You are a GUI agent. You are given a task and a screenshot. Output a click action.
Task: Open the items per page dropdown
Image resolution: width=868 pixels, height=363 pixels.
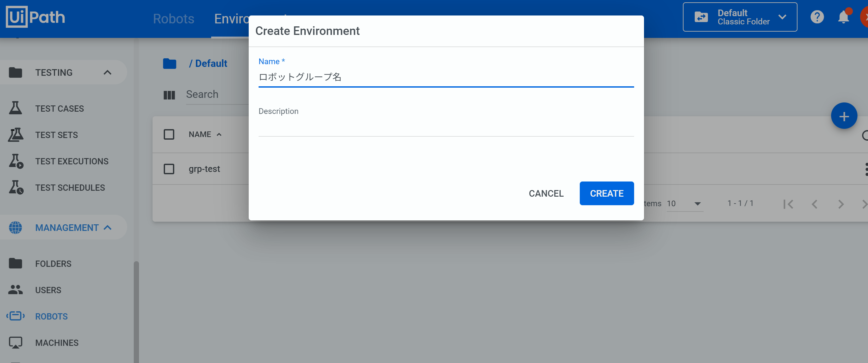tap(685, 204)
